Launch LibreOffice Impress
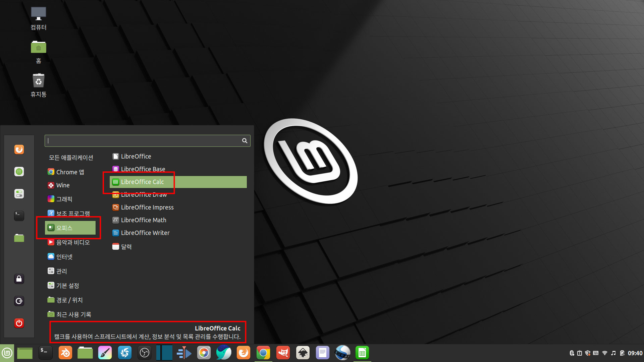The width and height of the screenshot is (644, 362). click(178, 207)
